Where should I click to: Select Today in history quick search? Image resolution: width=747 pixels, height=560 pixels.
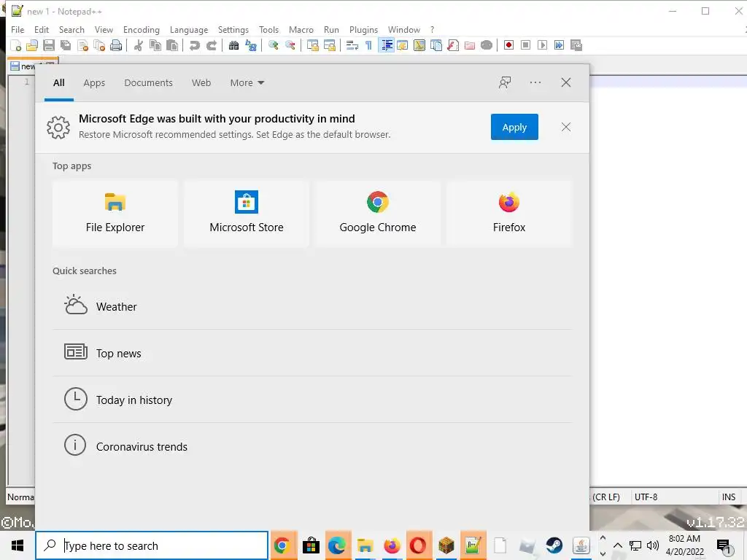(312, 400)
